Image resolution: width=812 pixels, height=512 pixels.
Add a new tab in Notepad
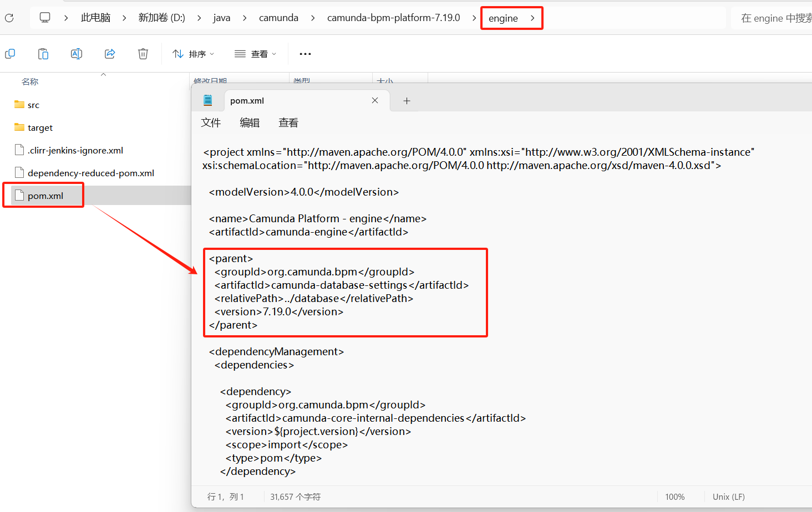pos(407,101)
